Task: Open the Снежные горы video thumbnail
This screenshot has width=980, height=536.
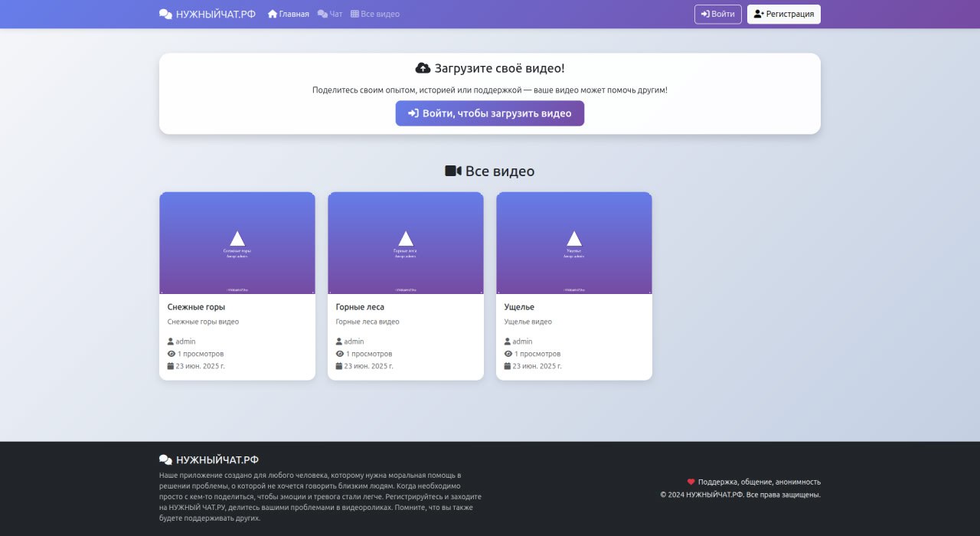Action: 237,243
